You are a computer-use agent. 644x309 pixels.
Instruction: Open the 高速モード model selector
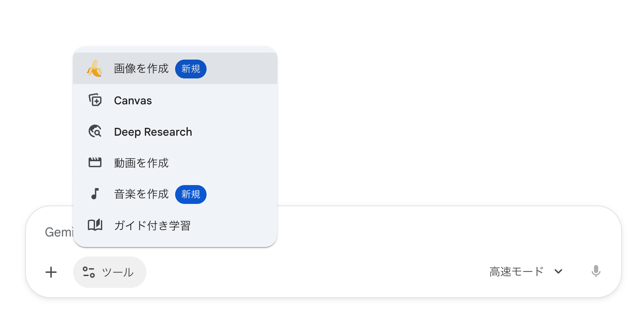coord(516,271)
